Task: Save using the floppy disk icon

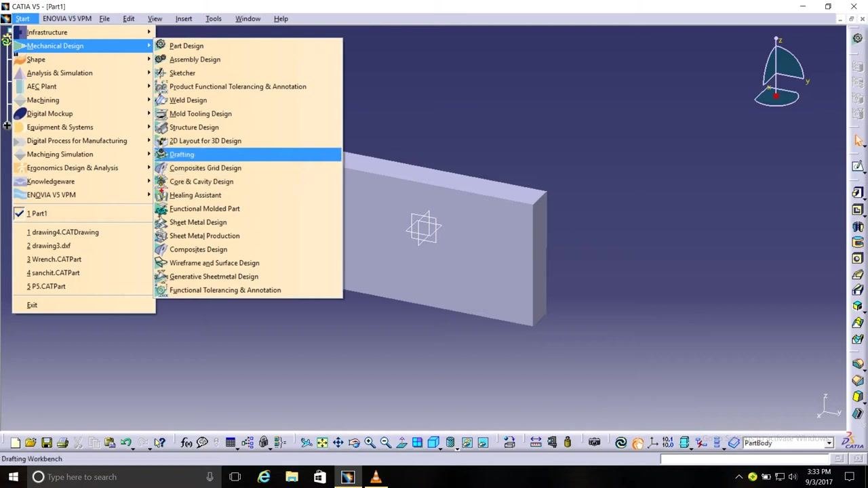Action: pyautogui.click(x=47, y=443)
